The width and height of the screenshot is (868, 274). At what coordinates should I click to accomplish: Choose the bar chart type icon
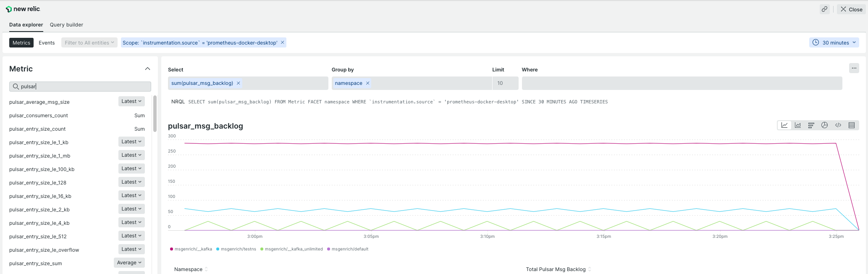tap(811, 125)
